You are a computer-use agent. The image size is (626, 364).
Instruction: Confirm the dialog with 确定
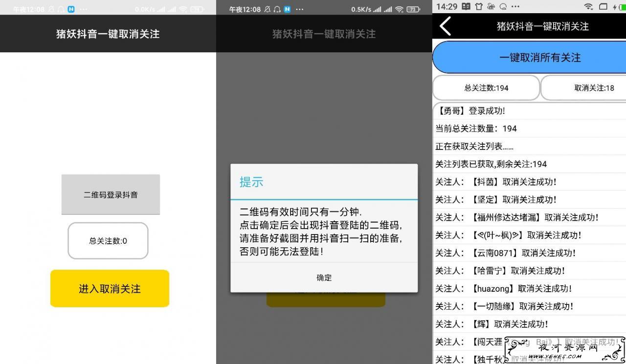(x=324, y=278)
